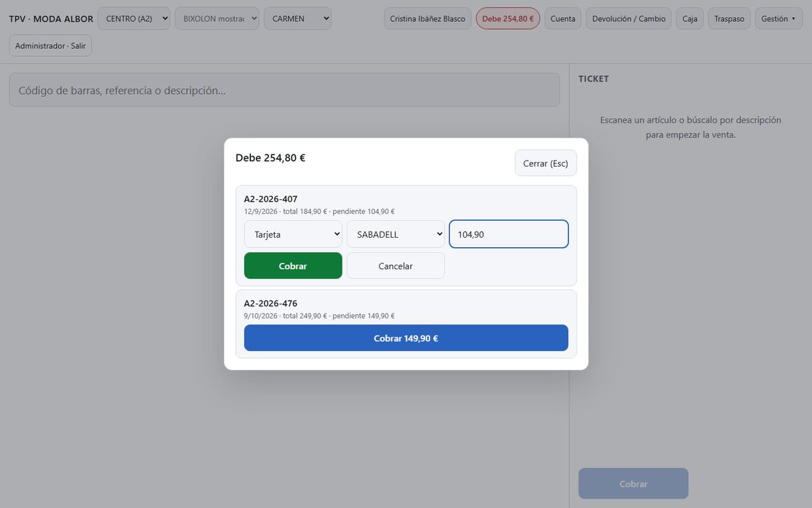Viewport: 812px width, 508px height.
Task: Click the barcode or description search field
Action: click(x=284, y=90)
